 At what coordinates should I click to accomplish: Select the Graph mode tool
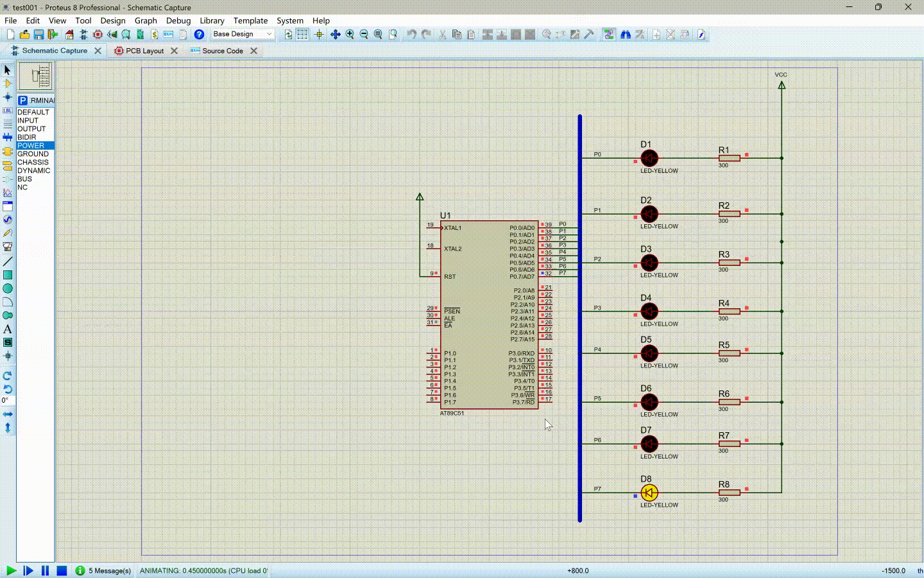(8, 192)
